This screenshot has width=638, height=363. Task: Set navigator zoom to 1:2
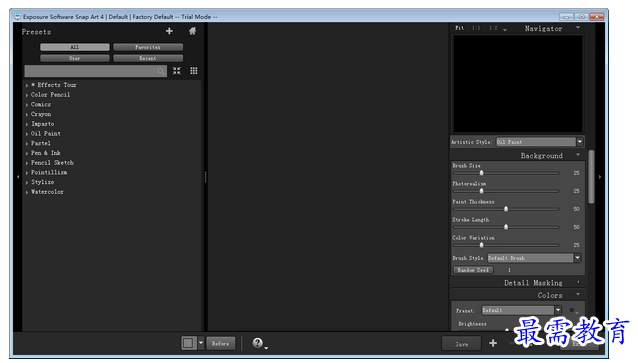tap(493, 28)
